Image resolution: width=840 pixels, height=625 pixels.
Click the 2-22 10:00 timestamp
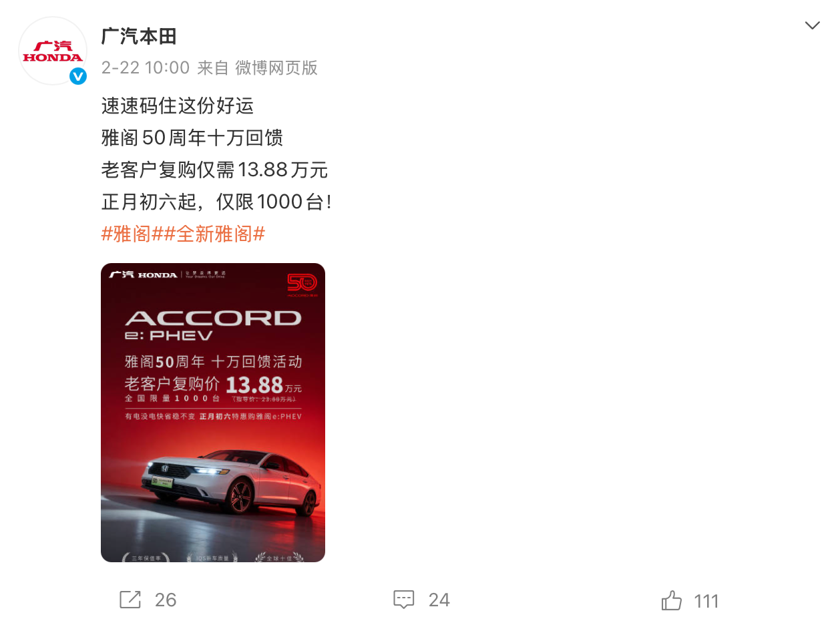tap(146, 67)
